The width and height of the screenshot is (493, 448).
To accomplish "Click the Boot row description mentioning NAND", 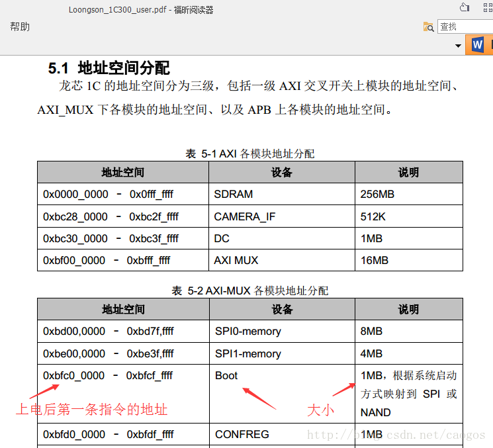I will click(x=408, y=394).
